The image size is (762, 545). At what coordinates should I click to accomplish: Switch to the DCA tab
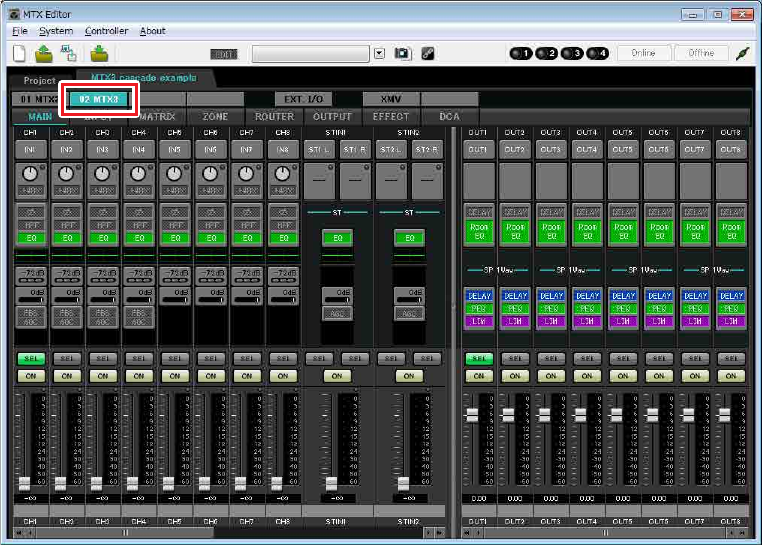(450, 117)
